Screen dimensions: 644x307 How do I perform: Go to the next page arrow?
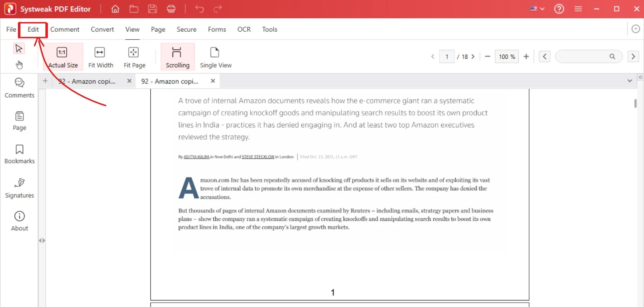point(473,56)
